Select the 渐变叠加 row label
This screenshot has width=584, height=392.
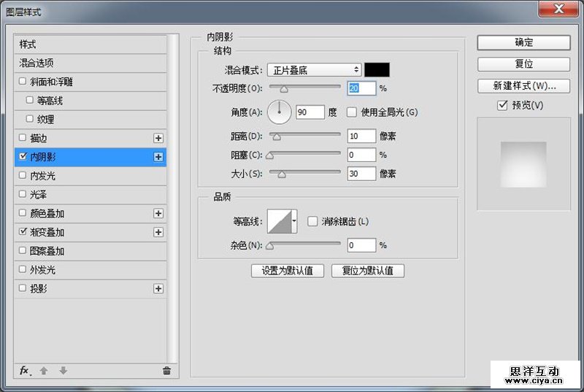47,232
